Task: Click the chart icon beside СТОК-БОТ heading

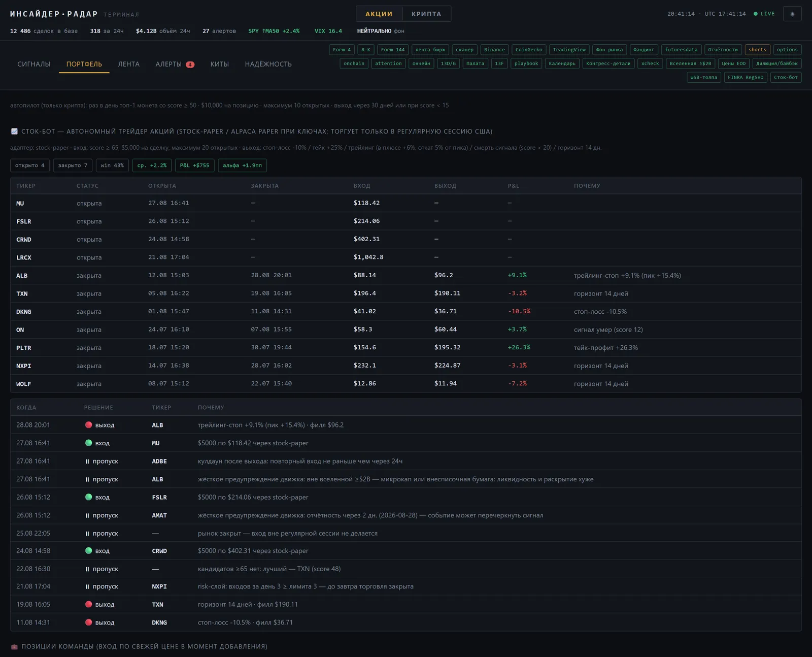Action: point(14,132)
